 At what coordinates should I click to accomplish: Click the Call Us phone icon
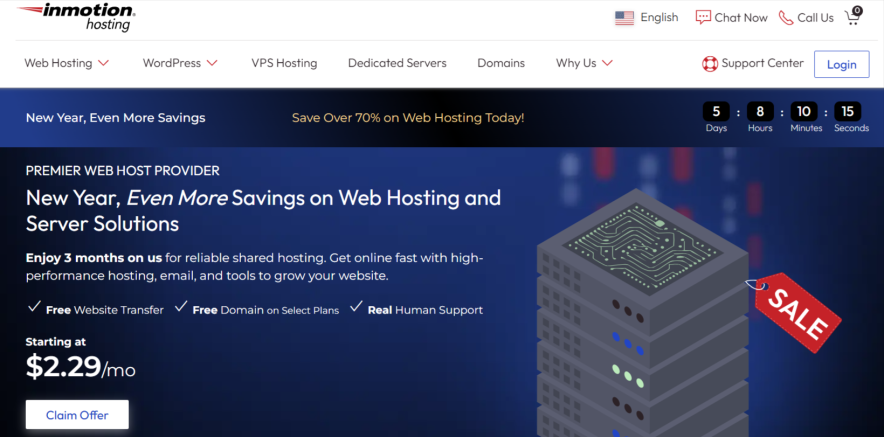pos(786,17)
